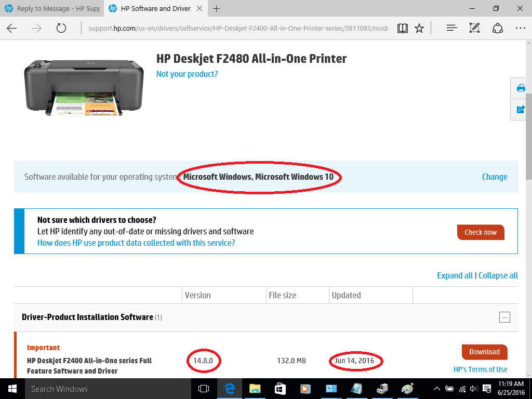
Task: Open How does HP use product data link
Action: [x=136, y=243]
